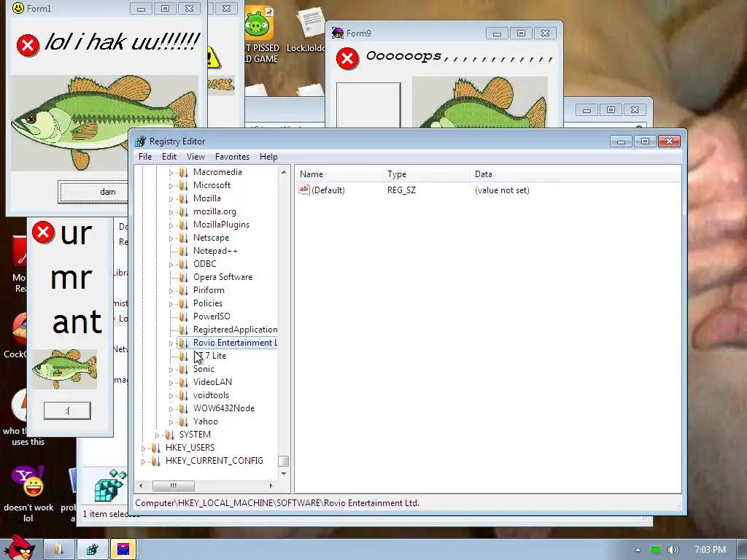The width and height of the screenshot is (747, 560).
Task: Click the (Default) string value icon
Action: pos(304,190)
